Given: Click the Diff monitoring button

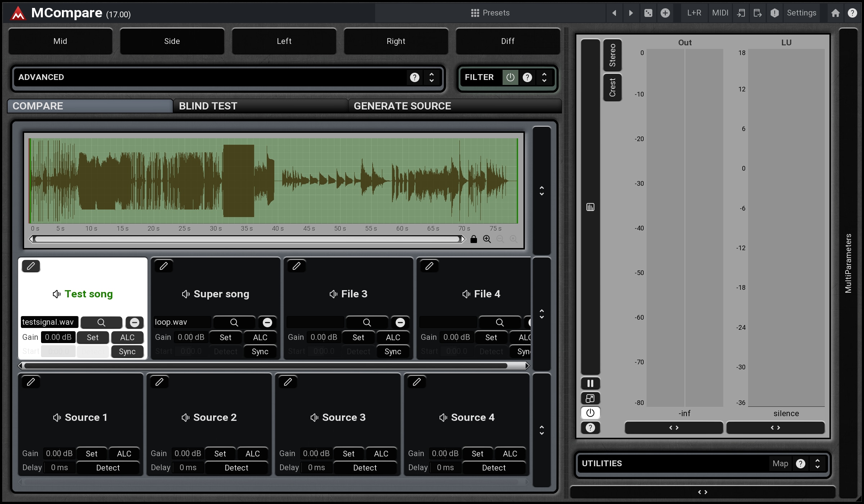Looking at the screenshot, I should [x=508, y=41].
